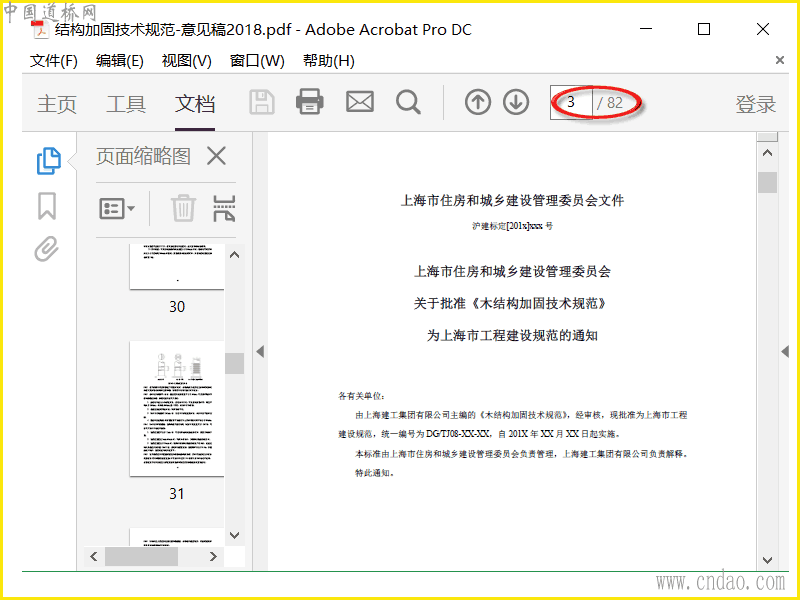Open the 编辑(E) menu
Viewport: 800px width, 600px height.
(119, 61)
